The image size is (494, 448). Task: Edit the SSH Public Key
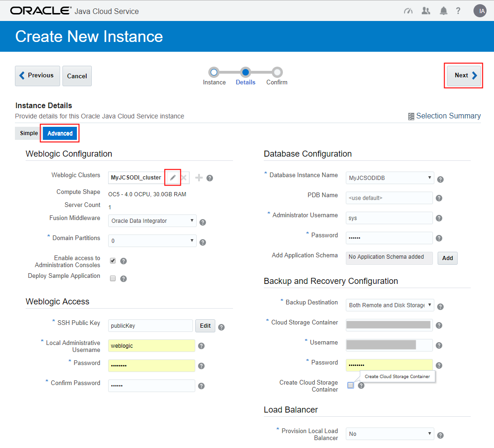pos(205,325)
